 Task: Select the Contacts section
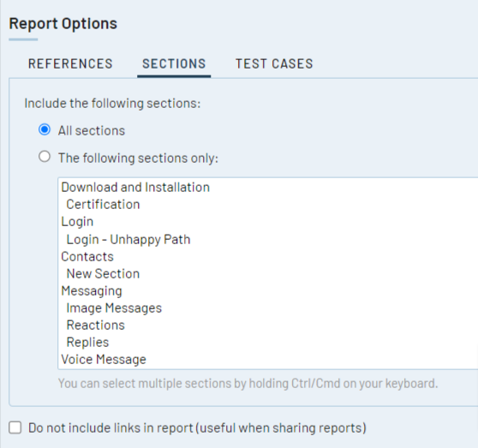(x=268, y=256)
